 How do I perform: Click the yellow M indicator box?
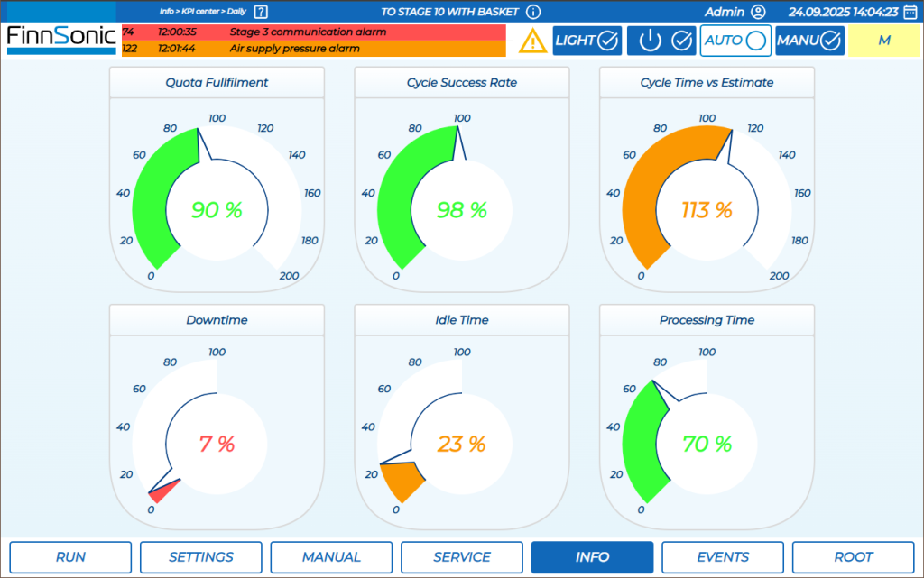coord(883,41)
